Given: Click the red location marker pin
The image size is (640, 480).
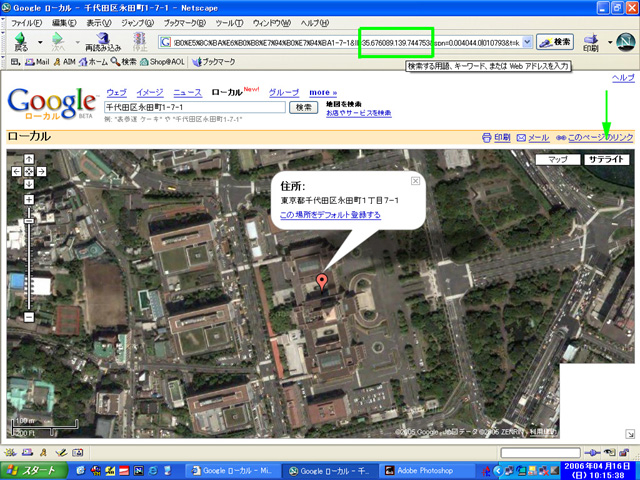Looking at the screenshot, I should pyautogui.click(x=322, y=282).
